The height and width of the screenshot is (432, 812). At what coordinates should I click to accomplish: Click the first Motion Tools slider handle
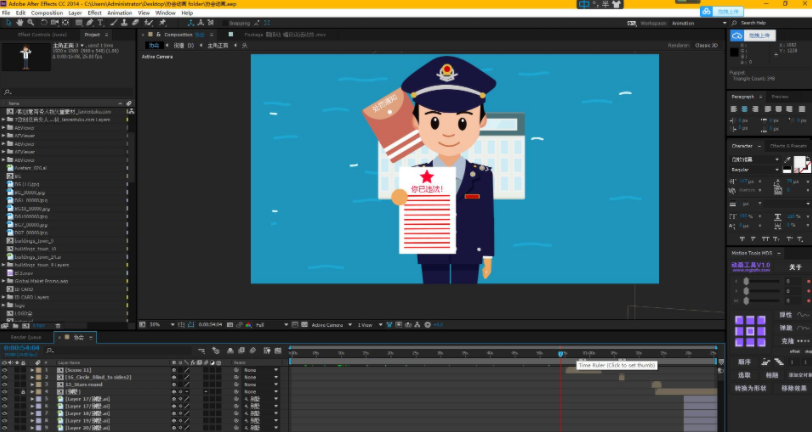(x=746, y=281)
